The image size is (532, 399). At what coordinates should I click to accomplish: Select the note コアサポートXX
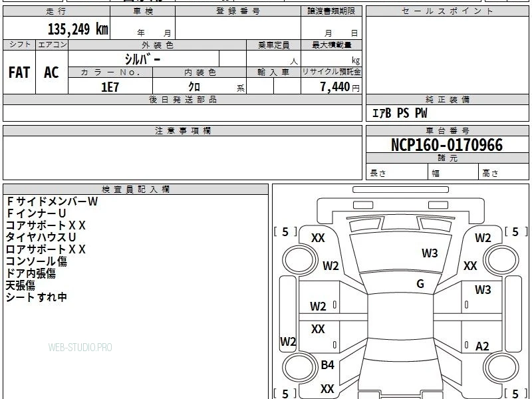(46, 225)
